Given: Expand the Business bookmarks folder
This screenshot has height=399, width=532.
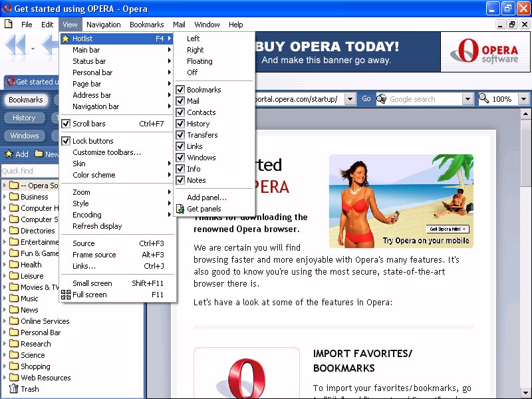Looking at the screenshot, I should [x=5, y=197].
